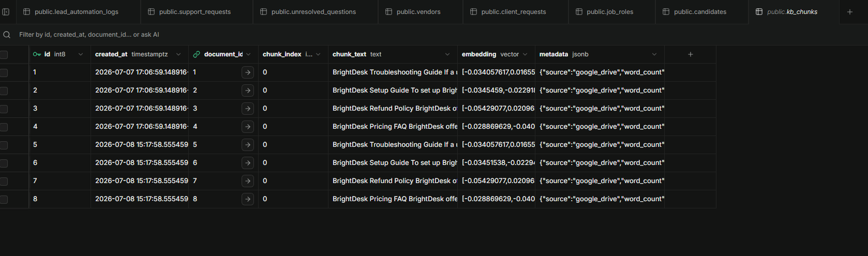
Task: Open linked document arrow for row 2
Action: click(x=248, y=91)
